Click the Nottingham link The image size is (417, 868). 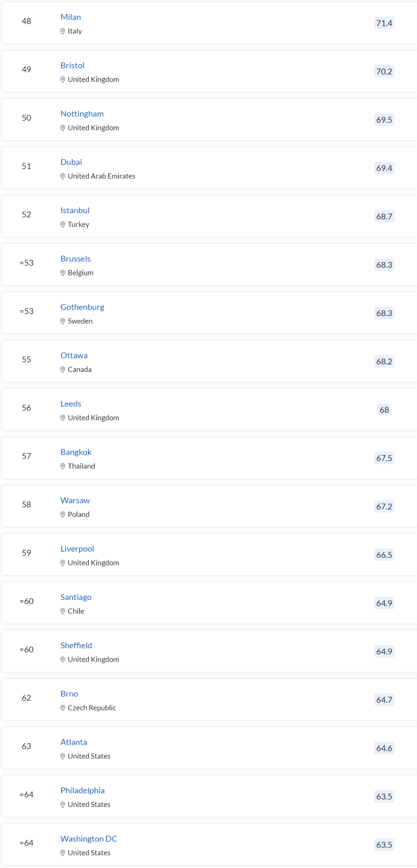[82, 114]
